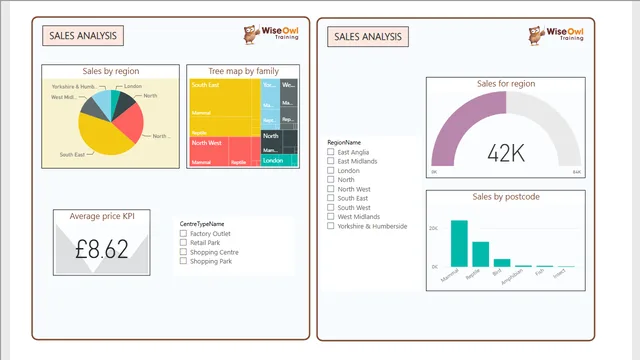The image size is (640, 360).
Task: Click the 'London' pie chart label
Action: click(x=133, y=86)
